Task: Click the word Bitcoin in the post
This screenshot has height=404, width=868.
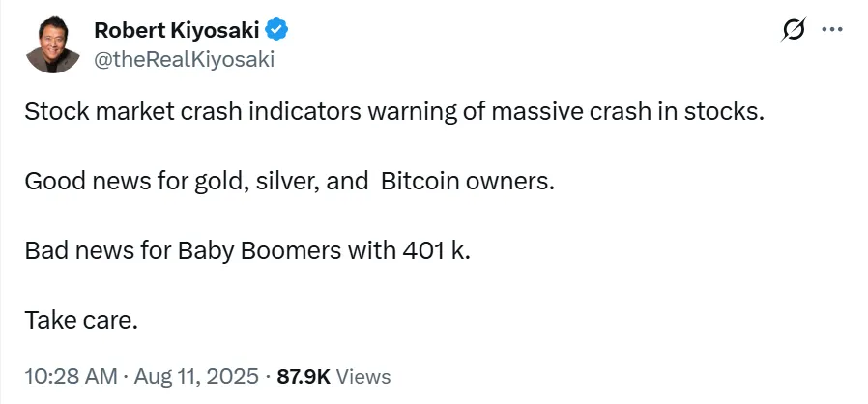Action: point(423,181)
